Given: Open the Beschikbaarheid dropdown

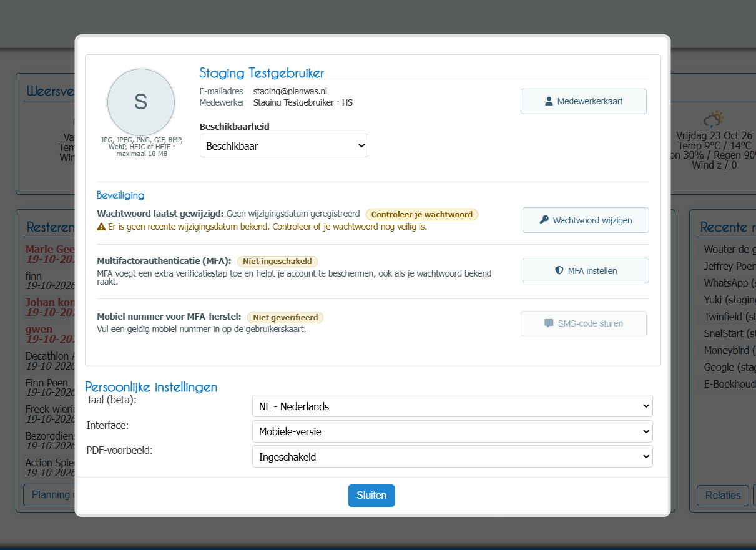Looking at the screenshot, I should [284, 145].
